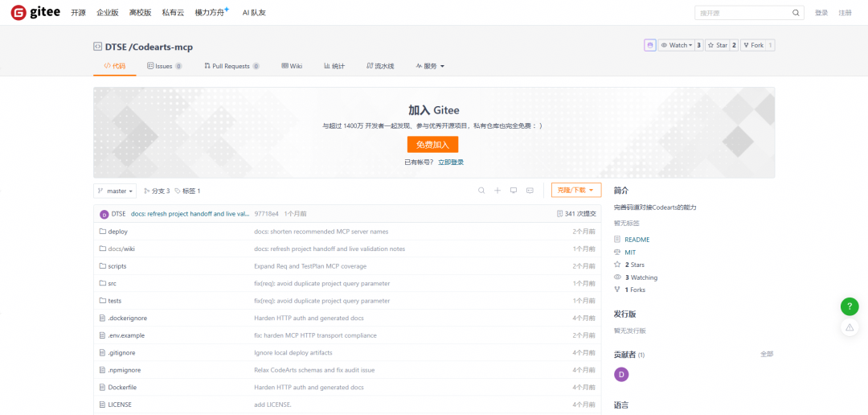Click the orange 免费加入 button

click(432, 145)
